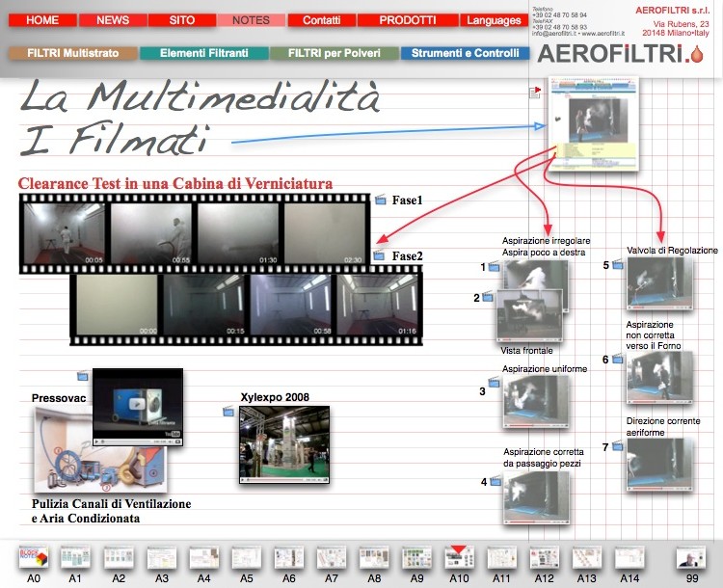Open video 7 Direzione corrente aeriforme
This screenshot has height=588, width=723.
[659, 465]
